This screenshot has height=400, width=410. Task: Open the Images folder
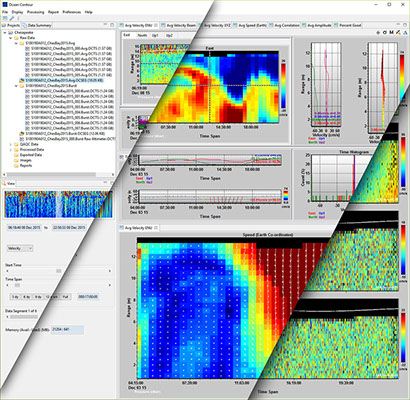point(23,160)
